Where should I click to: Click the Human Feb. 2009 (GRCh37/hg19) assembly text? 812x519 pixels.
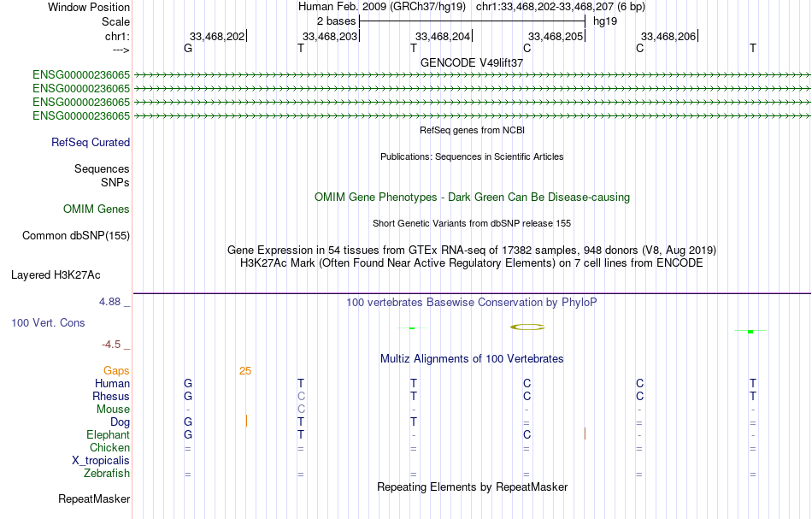[x=382, y=7]
